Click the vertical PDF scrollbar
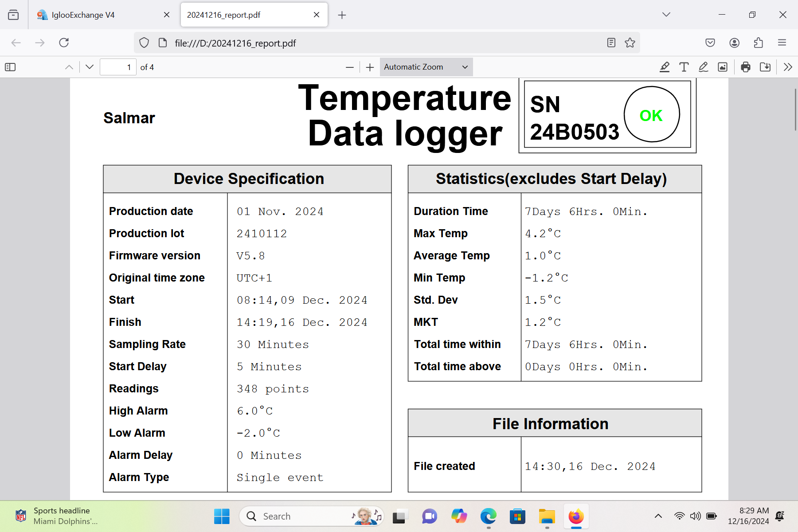 tap(795, 110)
